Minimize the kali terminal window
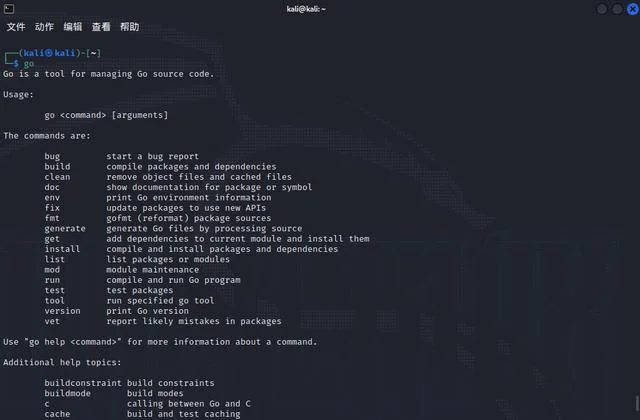 coord(602,9)
